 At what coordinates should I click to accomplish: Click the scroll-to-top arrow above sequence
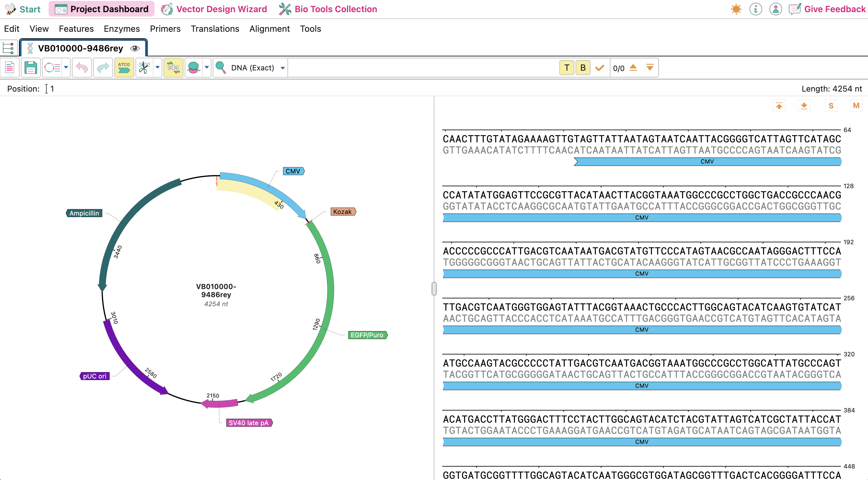779,106
